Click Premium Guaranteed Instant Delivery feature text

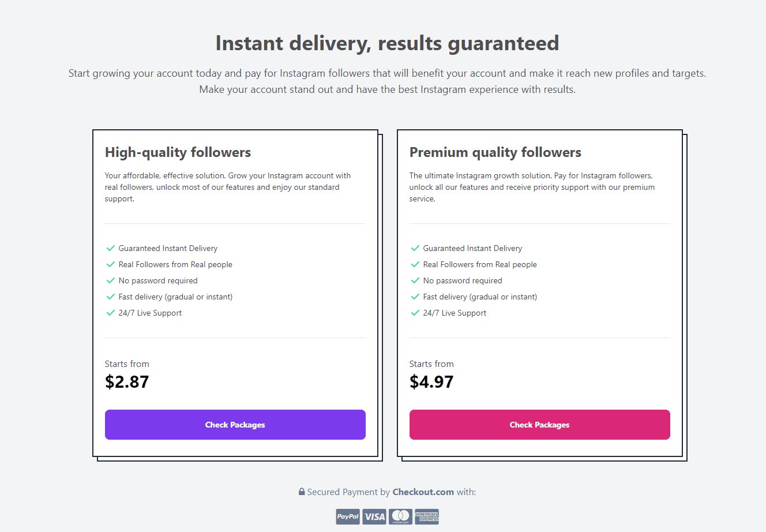(x=472, y=248)
